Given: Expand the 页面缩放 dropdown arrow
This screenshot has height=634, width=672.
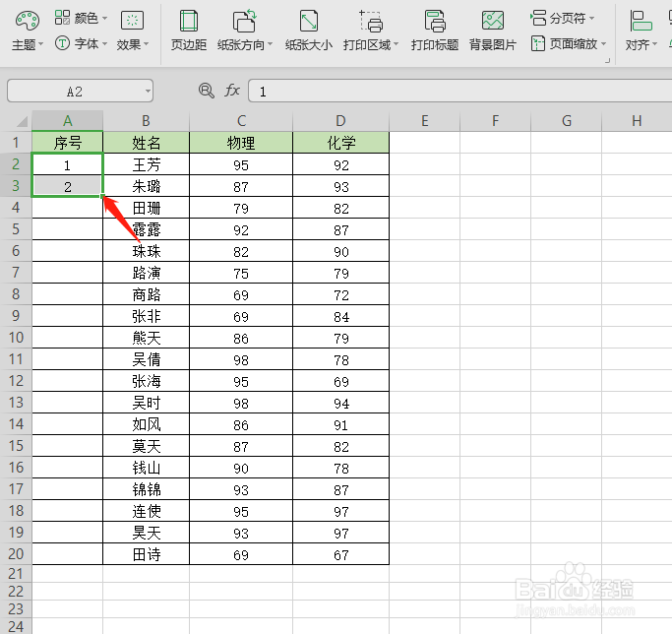Looking at the screenshot, I should point(604,44).
